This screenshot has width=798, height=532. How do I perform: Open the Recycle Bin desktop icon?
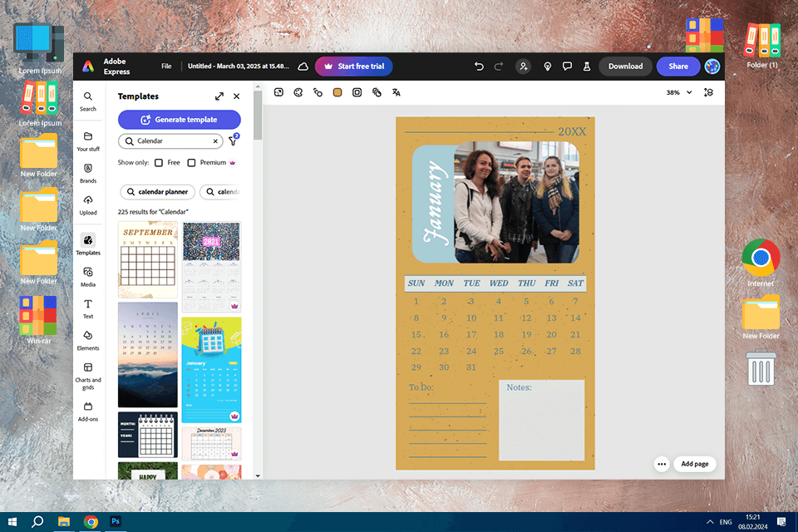click(761, 367)
